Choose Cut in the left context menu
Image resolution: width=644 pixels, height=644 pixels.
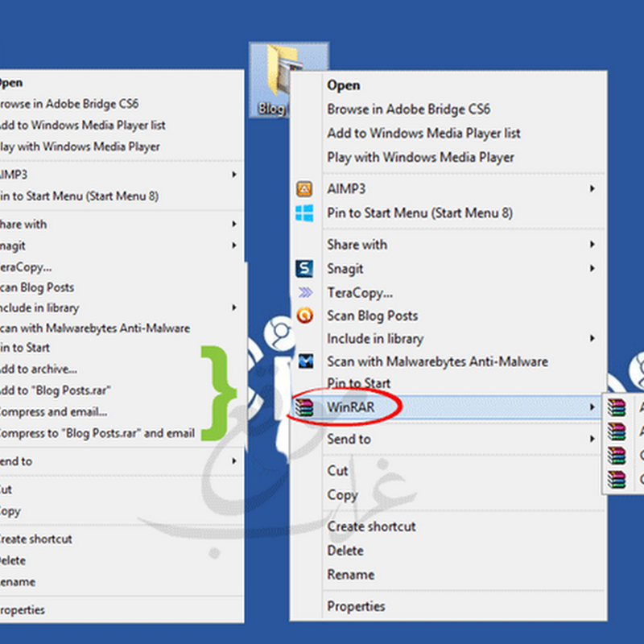[6, 489]
